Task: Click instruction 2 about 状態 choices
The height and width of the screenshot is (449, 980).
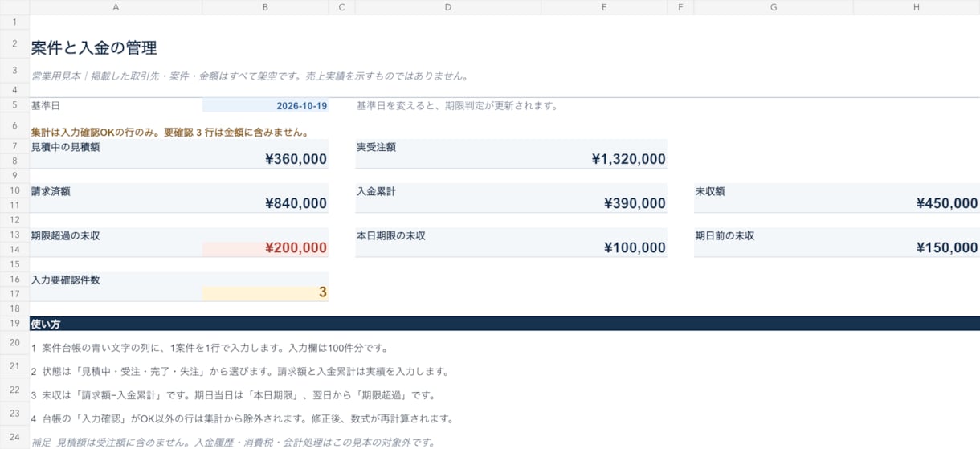Action: (240, 372)
